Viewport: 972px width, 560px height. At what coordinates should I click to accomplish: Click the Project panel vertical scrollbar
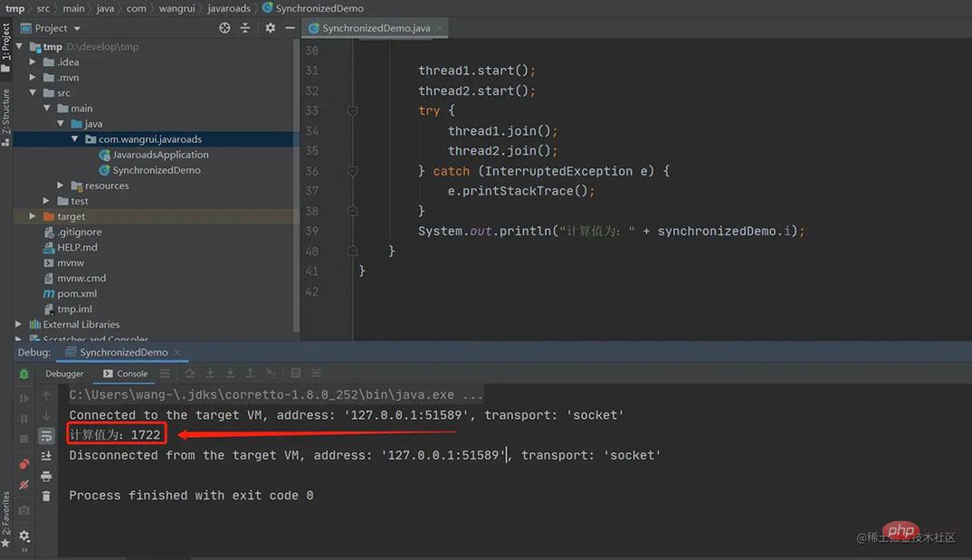click(x=296, y=185)
